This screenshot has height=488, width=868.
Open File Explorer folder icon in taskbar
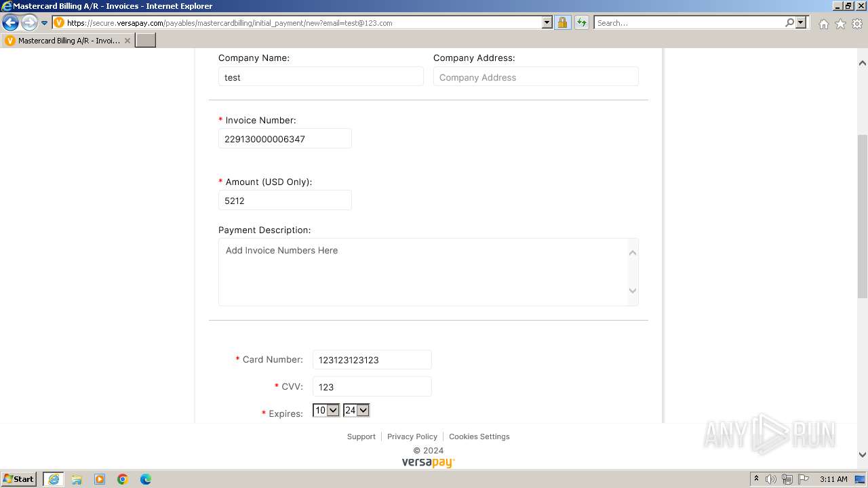[x=77, y=479]
